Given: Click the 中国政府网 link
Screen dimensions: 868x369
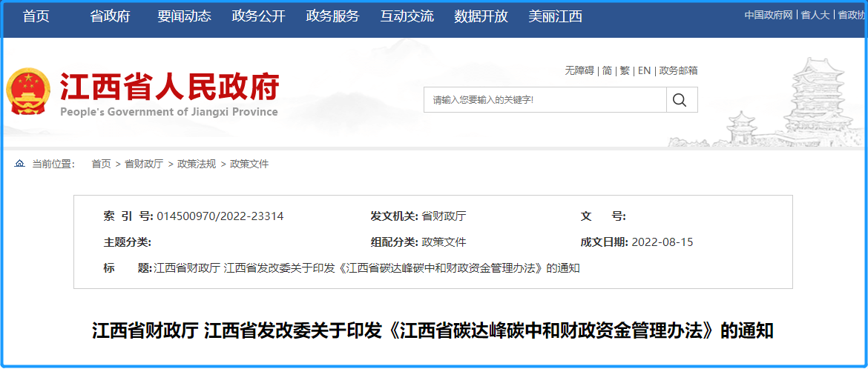Looking at the screenshot, I should [x=769, y=15].
